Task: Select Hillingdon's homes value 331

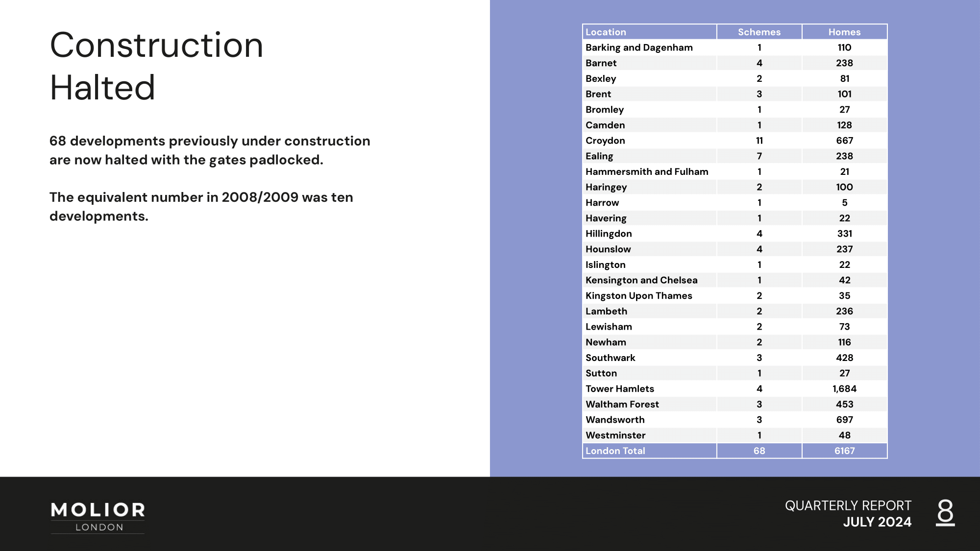Action: click(x=844, y=234)
